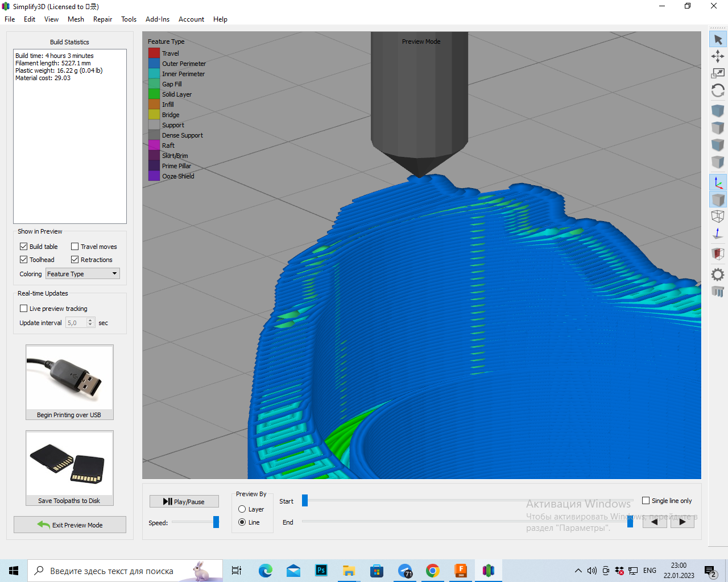
Task: Open the support structures tool icon
Action: 718,292
